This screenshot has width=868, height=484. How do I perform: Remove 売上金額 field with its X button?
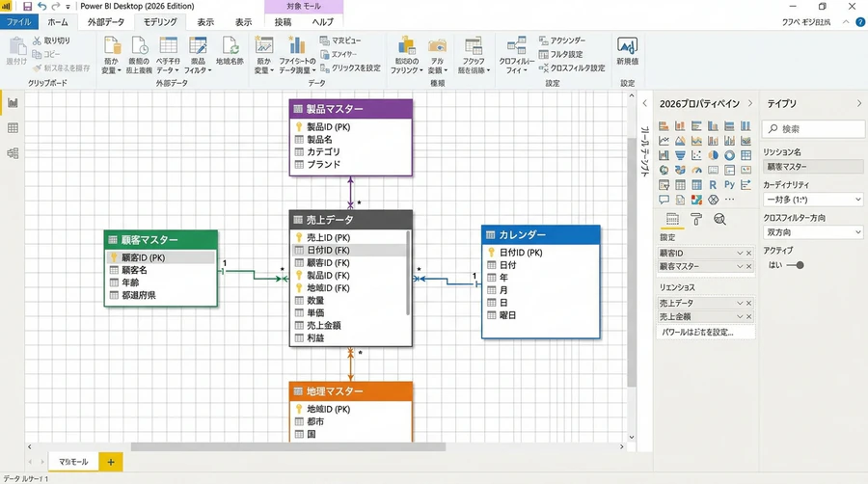(x=749, y=316)
